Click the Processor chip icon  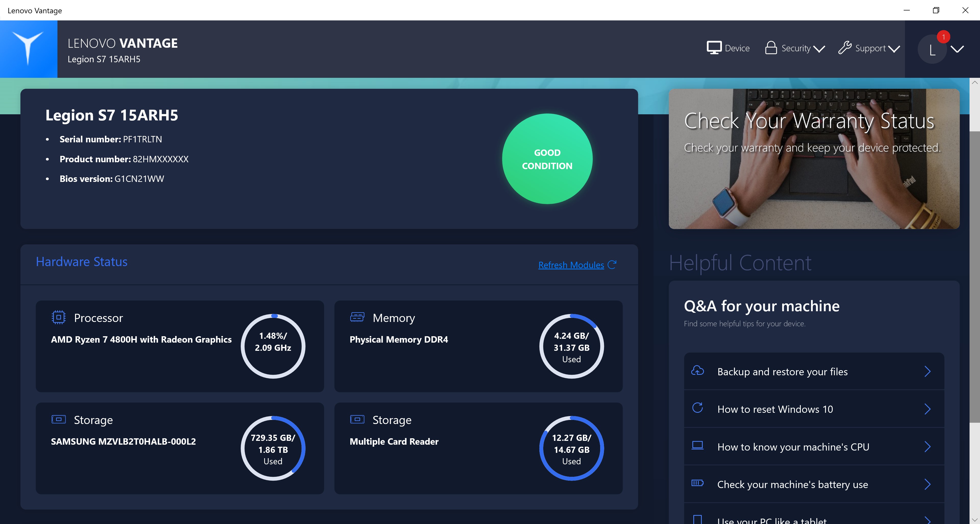pyautogui.click(x=58, y=317)
